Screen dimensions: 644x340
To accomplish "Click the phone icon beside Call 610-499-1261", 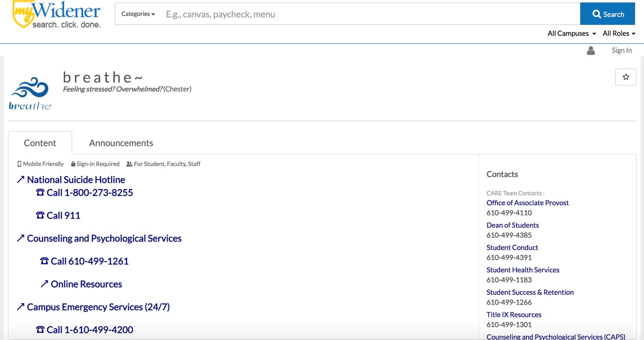I will (44, 261).
